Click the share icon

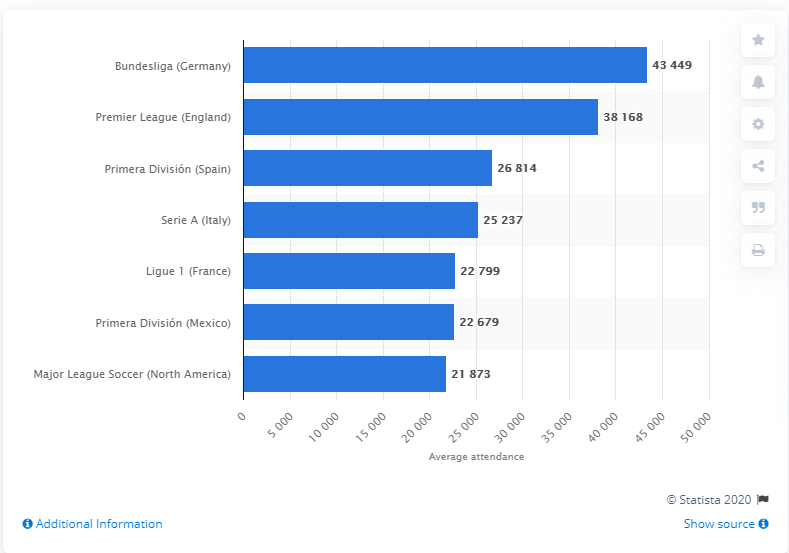coord(758,166)
